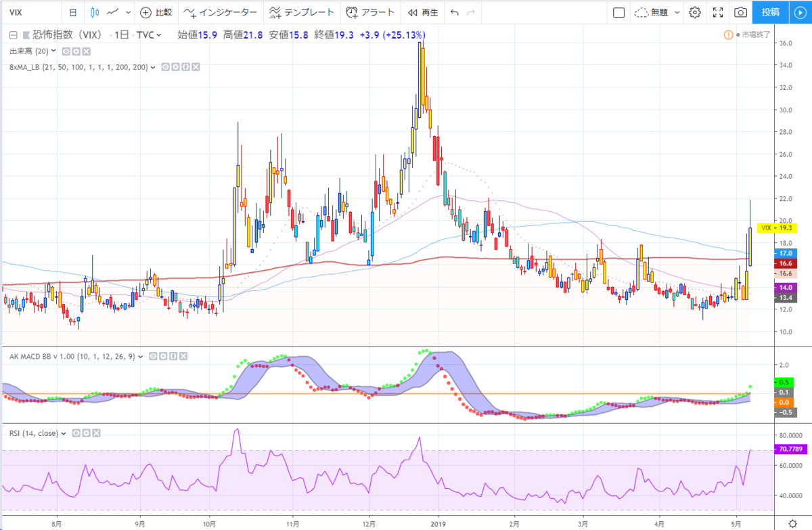812x530 pixels.
Task: Toggle visibility of the RSI indicator
Action: pos(78,433)
